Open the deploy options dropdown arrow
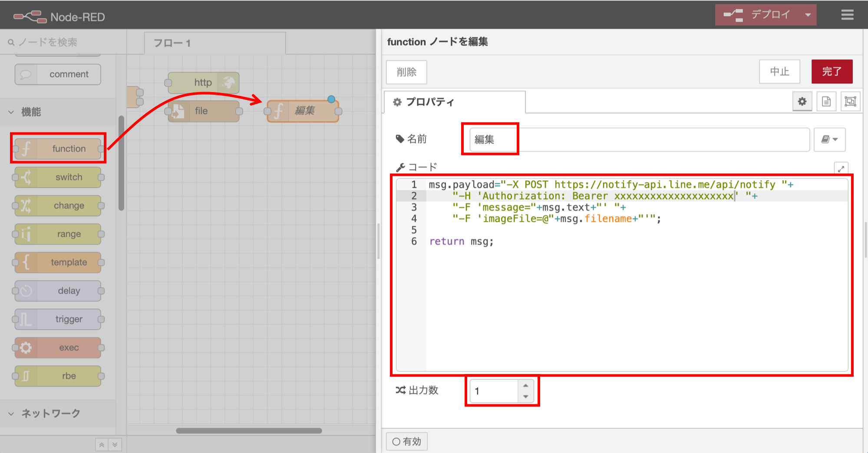Screen dimensions: 868x453 [809, 14]
